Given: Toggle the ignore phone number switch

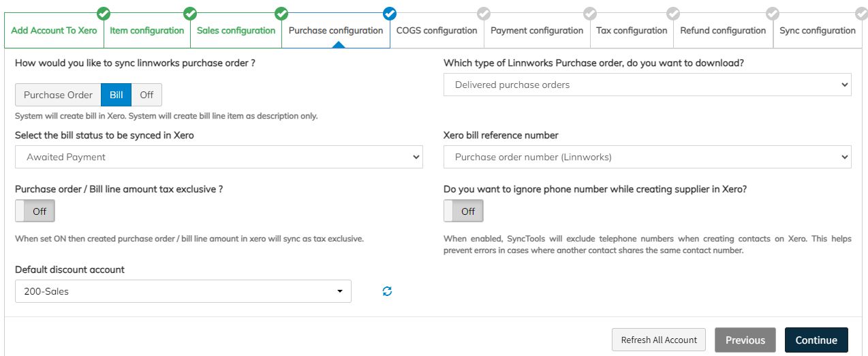Looking at the screenshot, I should click(x=463, y=211).
